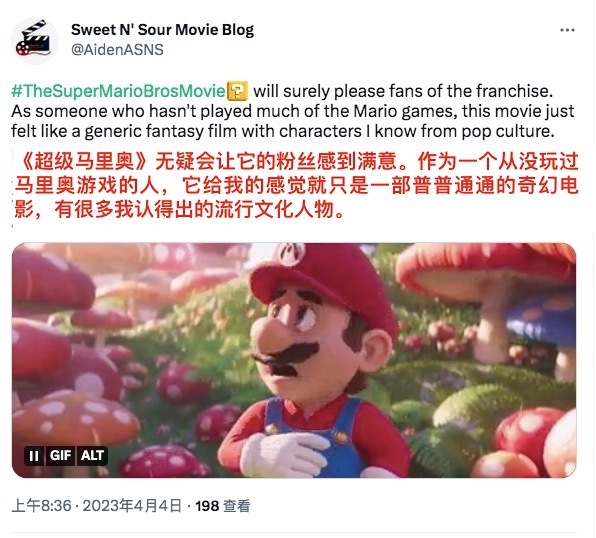Viewport: 596px width, 538px height.
Task: Show the ALT image description
Action: point(92,455)
